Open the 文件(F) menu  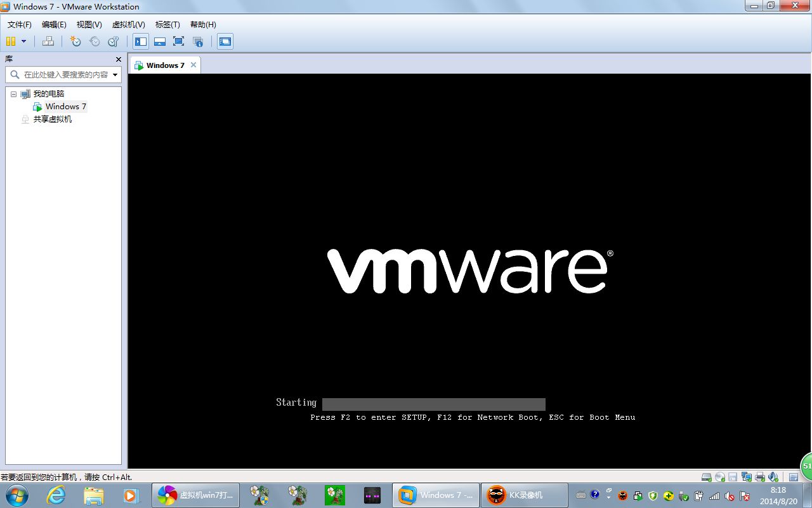click(20, 25)
